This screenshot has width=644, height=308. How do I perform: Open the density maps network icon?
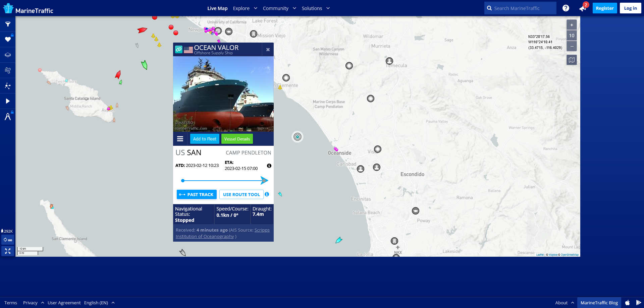(8, 86)
